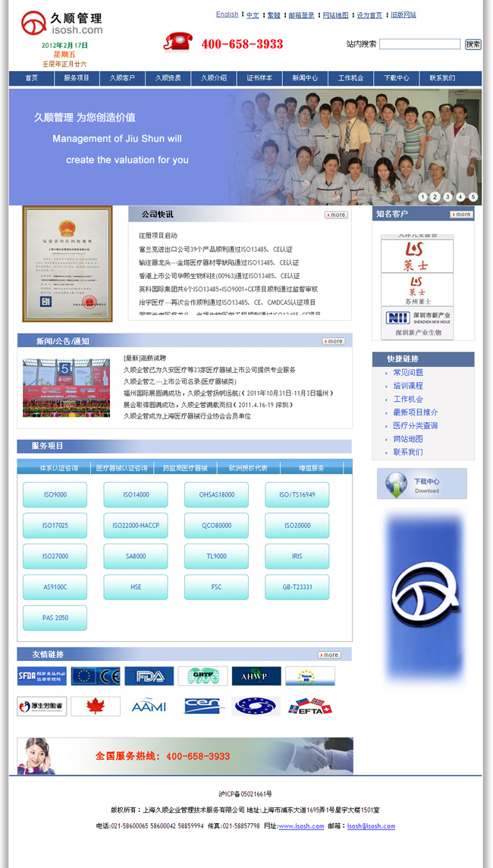Switch site language to English

[227, 14]
